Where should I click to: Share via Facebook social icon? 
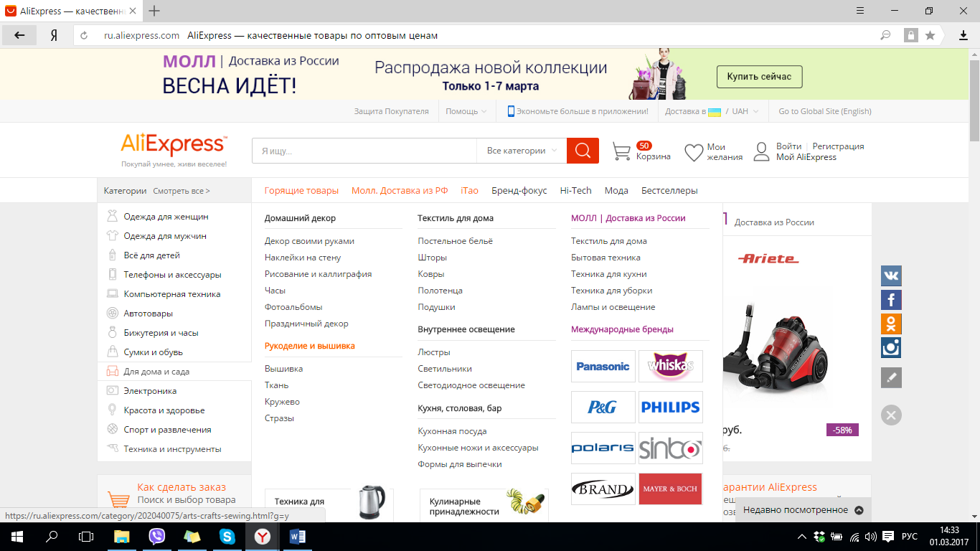click(x=891, y=300)
